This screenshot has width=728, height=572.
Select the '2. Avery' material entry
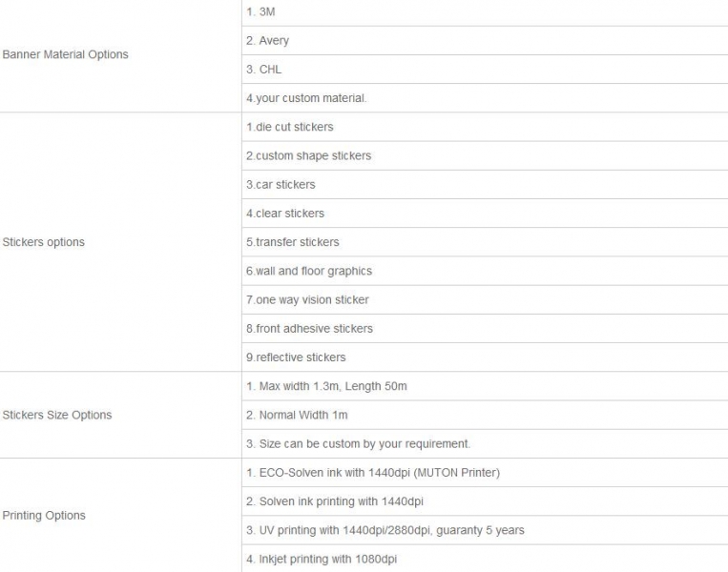pos(485,41)
